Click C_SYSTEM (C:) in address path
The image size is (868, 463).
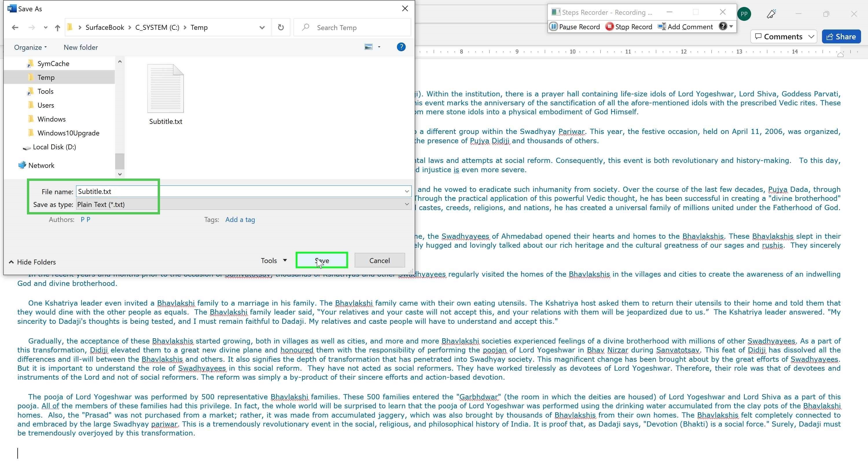[157, 27]
